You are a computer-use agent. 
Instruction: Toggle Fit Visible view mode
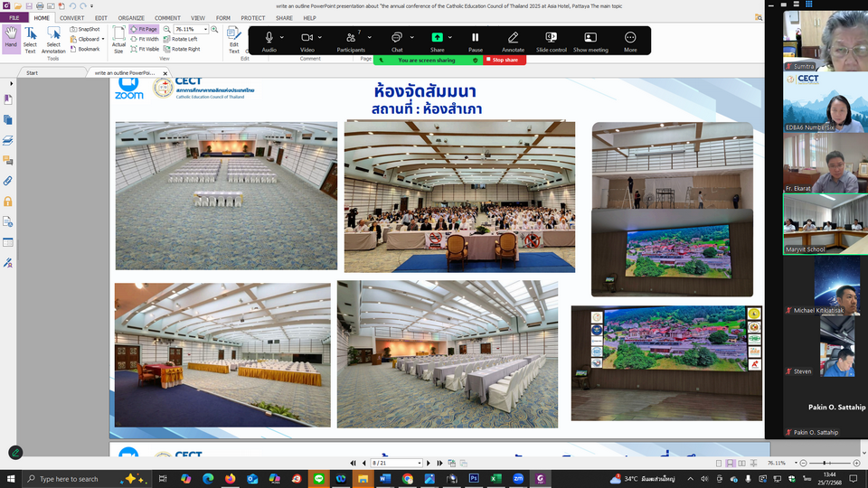[145, 49]
